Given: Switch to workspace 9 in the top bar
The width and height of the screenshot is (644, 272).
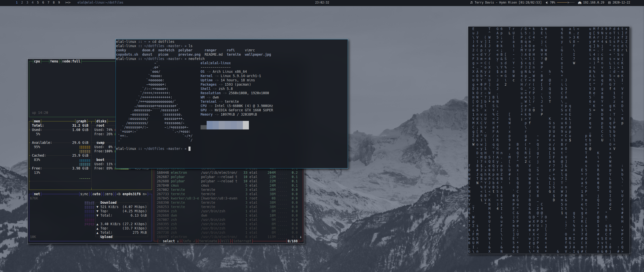Looking at the screenshot, I should (59, 3).
